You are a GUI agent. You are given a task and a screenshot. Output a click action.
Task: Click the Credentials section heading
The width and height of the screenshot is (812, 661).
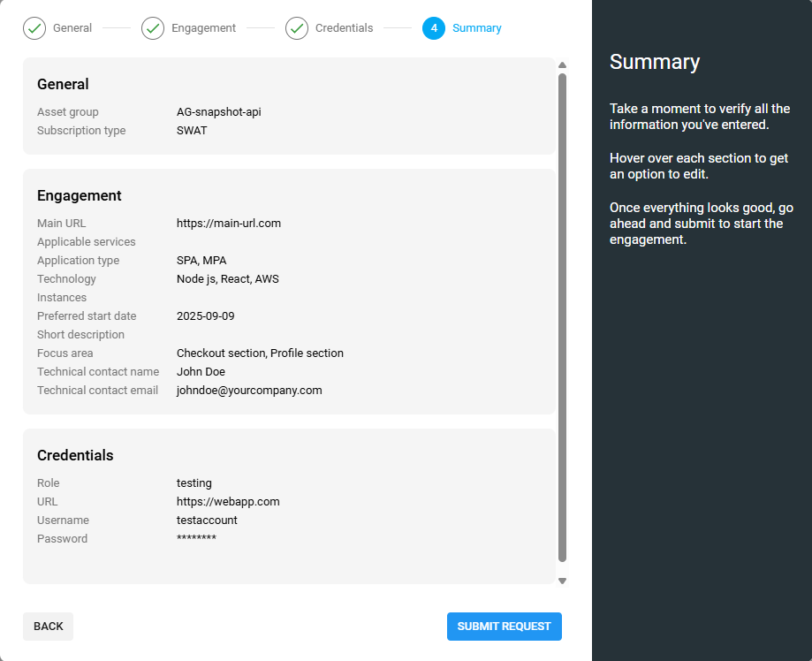pyautogui.click(x=74, y=454)
